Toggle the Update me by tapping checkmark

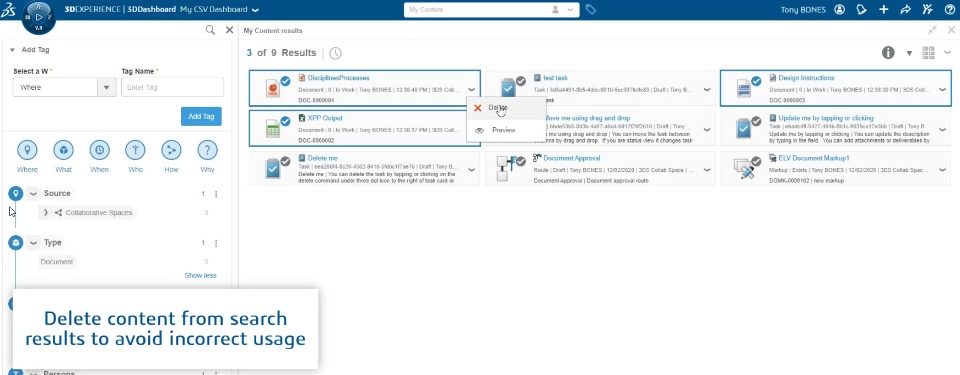pos(756,121)
